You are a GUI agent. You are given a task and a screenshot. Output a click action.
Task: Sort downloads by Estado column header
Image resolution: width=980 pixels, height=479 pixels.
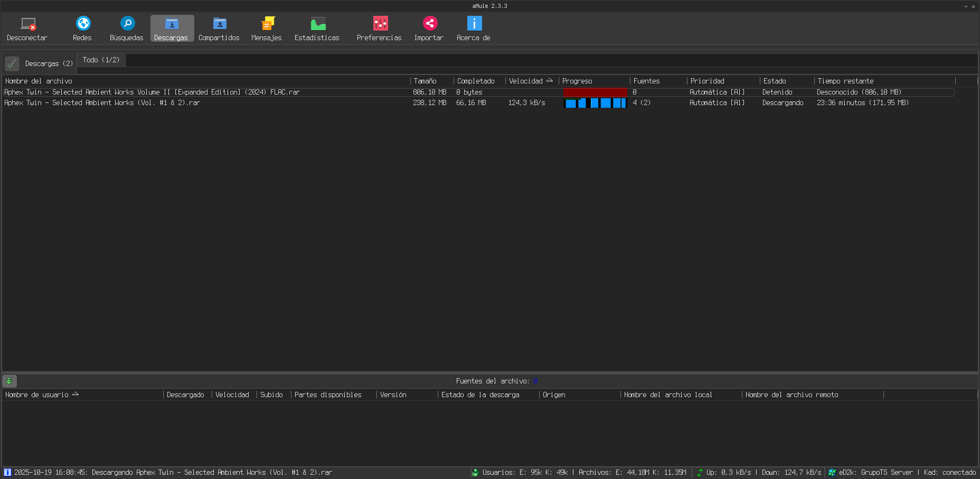coord(775,81)
